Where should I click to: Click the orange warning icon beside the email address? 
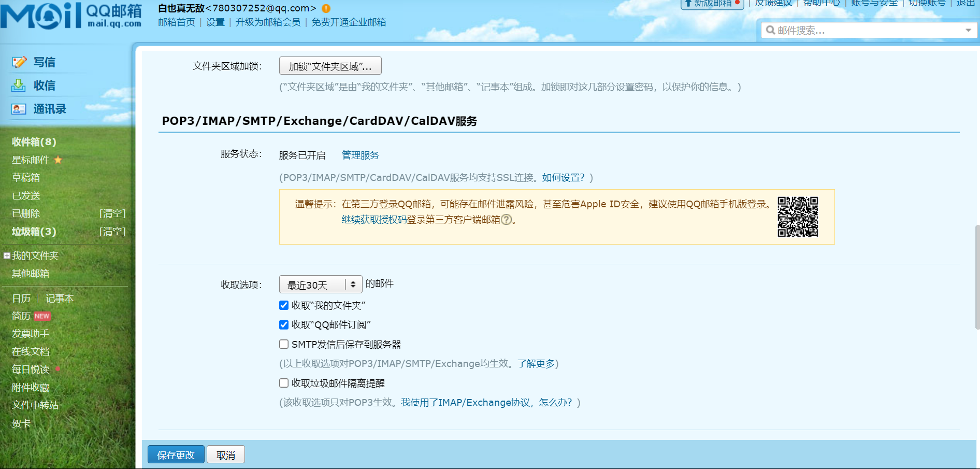[x=326, y=8]
